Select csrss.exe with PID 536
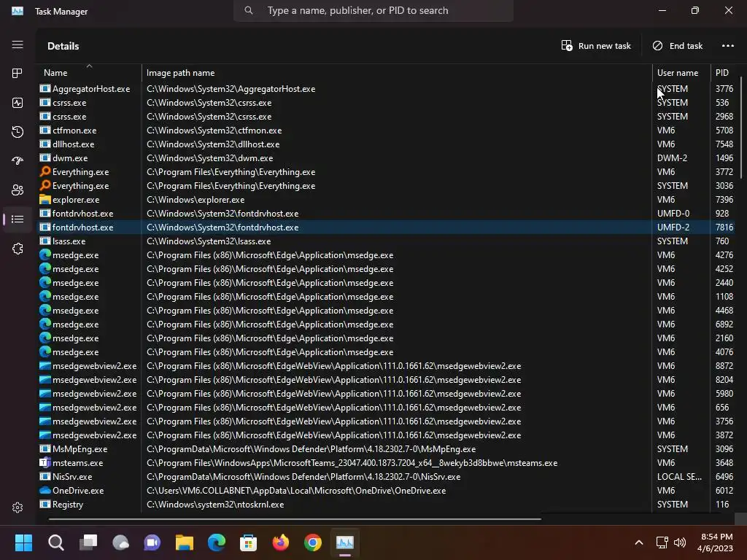The height and width of the screenshot is (560, 747). [388, 102]
